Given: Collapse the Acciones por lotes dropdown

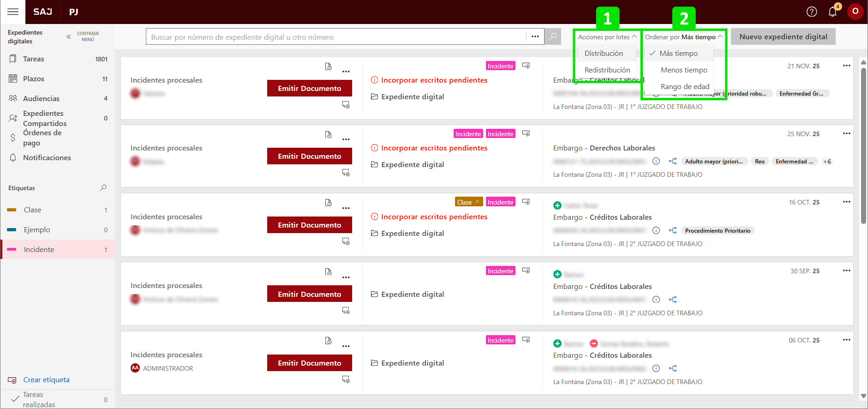Looking at the screenshot, I should [607, 37].
